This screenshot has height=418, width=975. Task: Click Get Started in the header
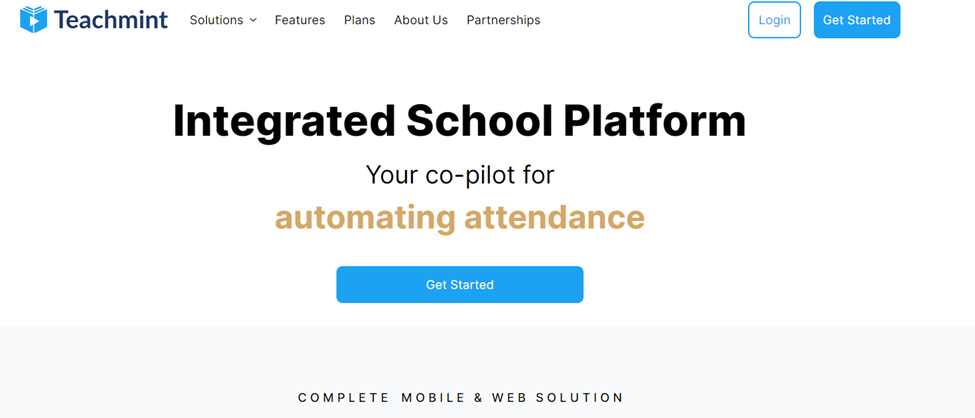click(856, 20)
